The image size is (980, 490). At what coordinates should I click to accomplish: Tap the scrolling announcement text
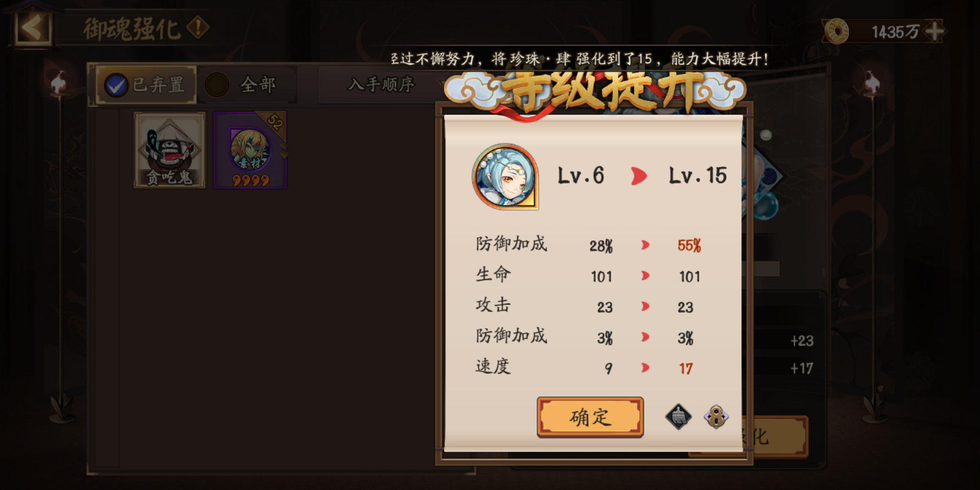pyautogui.click(x=580, y=59)
